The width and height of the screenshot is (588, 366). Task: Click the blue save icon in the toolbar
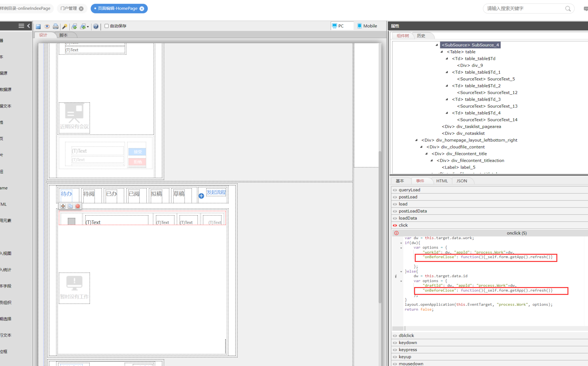[x=38, y=26]
